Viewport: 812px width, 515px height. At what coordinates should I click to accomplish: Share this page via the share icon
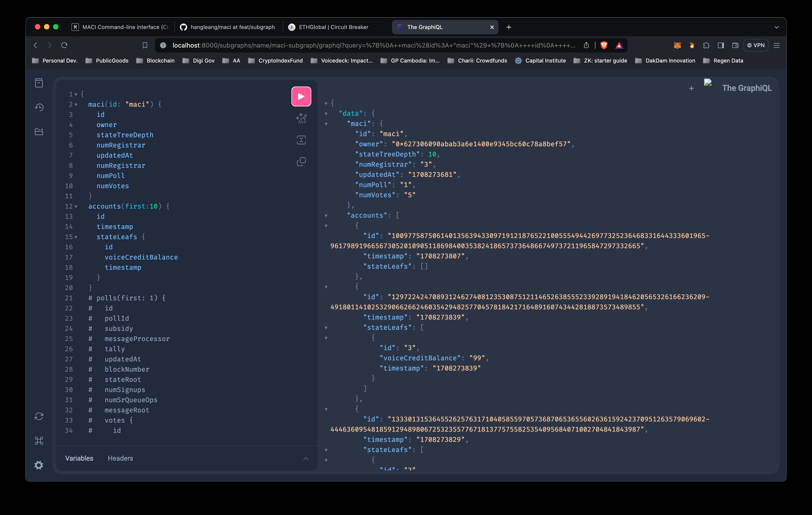pyautogui.click(x=586, y=45)
